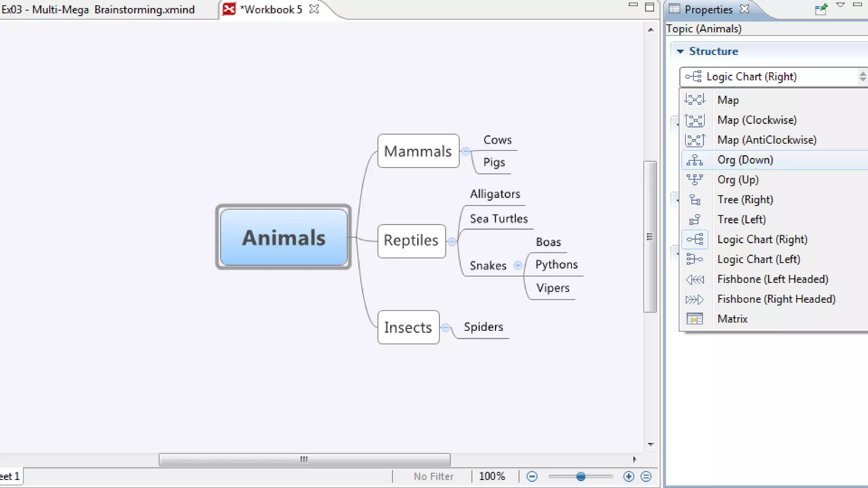Screen dimensions: 868x488
Task: Choose the Map (Clockwise) structure icon
Action: (x=695, y=120)
